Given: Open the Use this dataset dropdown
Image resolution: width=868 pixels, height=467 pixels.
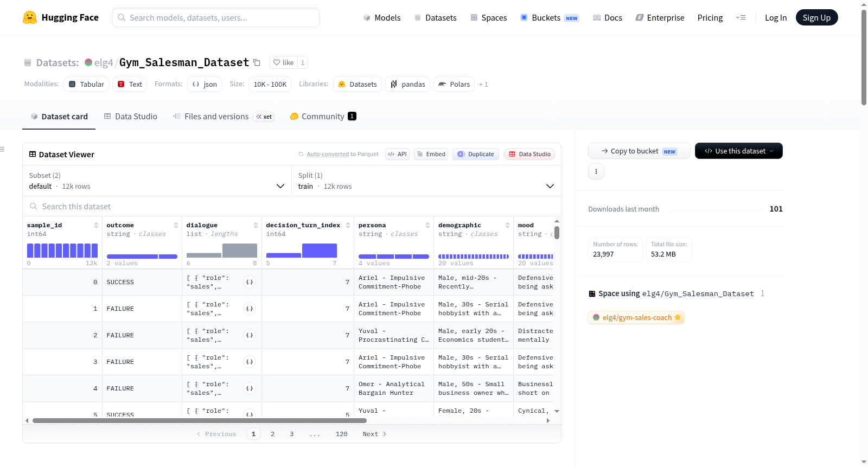Looking at the screenshot, I should pos(739,151).
